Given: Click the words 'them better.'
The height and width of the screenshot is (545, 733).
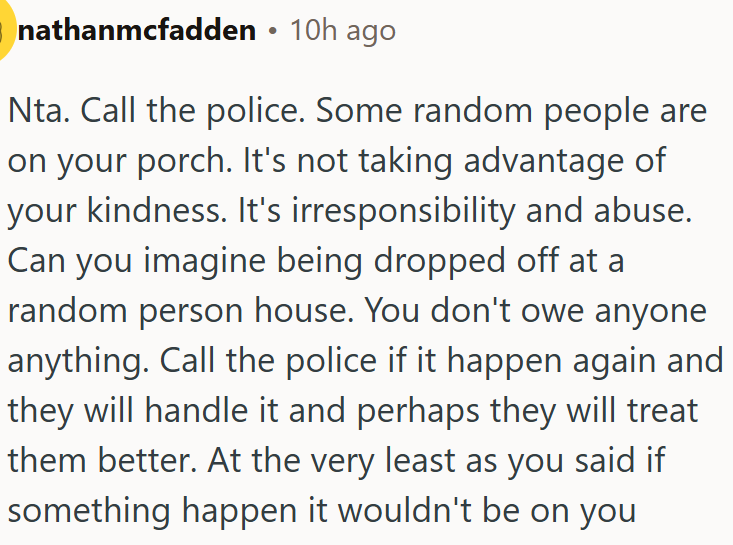Looking at the screenshot, I should 102,461.
